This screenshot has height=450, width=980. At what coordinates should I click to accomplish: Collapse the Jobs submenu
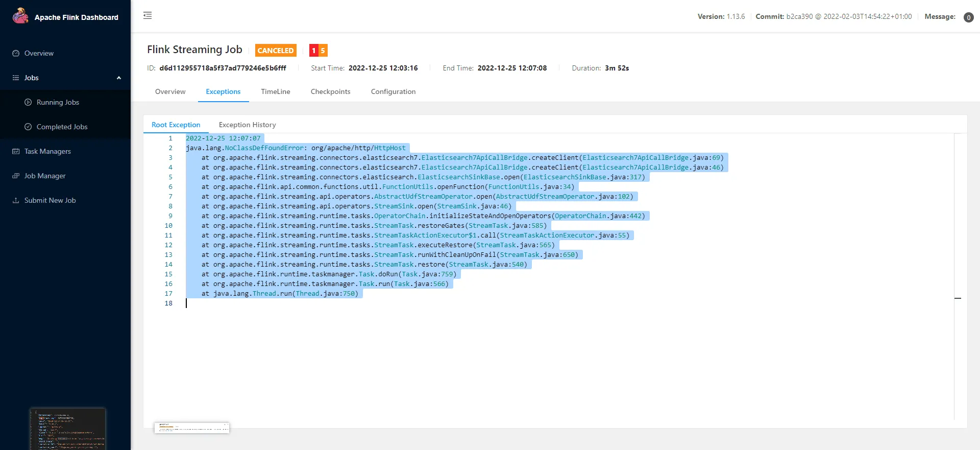click(118, 78)
